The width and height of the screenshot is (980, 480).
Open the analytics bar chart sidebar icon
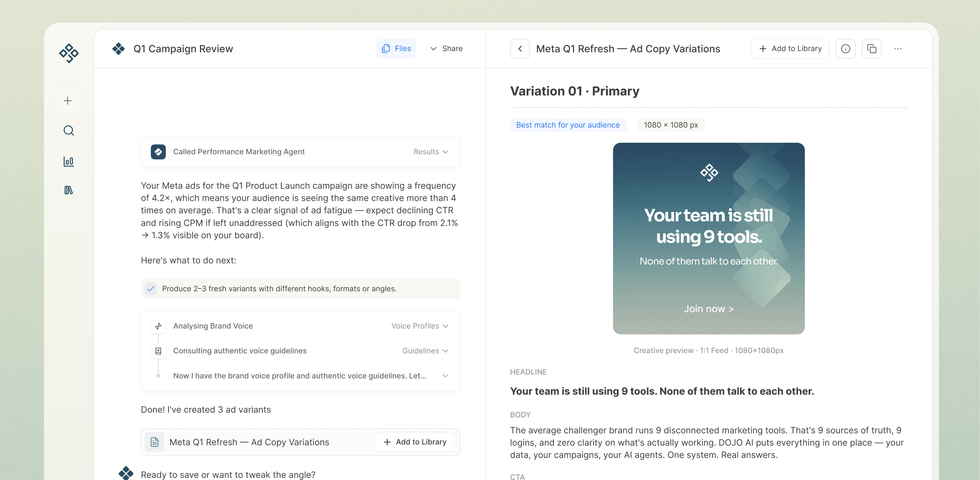69,161
